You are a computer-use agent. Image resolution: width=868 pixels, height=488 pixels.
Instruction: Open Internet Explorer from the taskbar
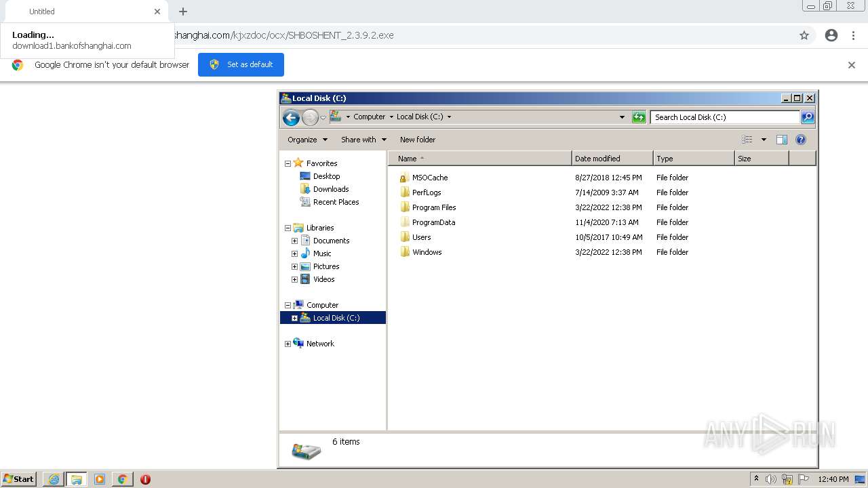pos(54,479)
